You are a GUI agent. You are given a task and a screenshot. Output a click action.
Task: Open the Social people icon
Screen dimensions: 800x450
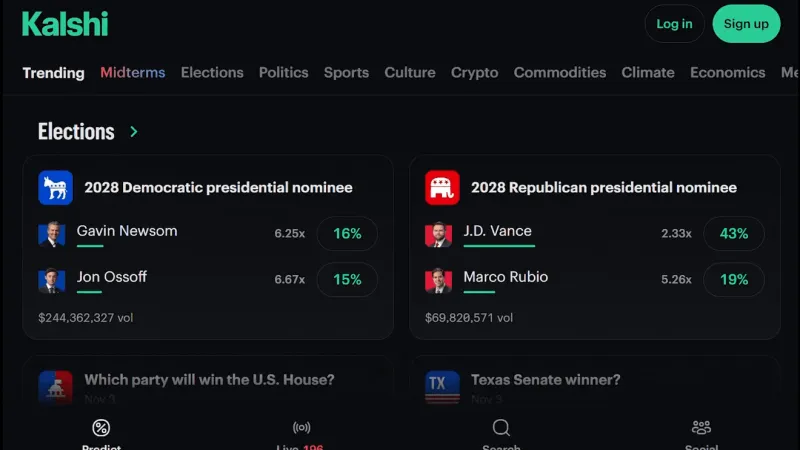[701, 427]
